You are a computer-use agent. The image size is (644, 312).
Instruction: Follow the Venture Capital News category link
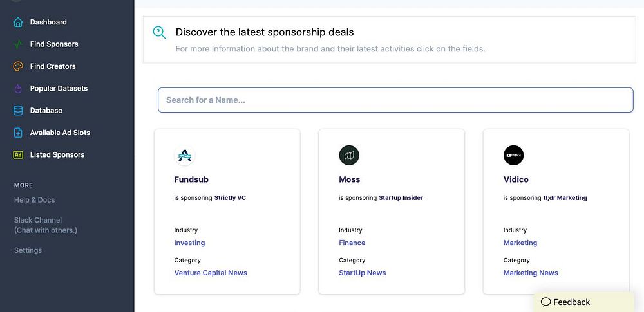click(211, 273)
